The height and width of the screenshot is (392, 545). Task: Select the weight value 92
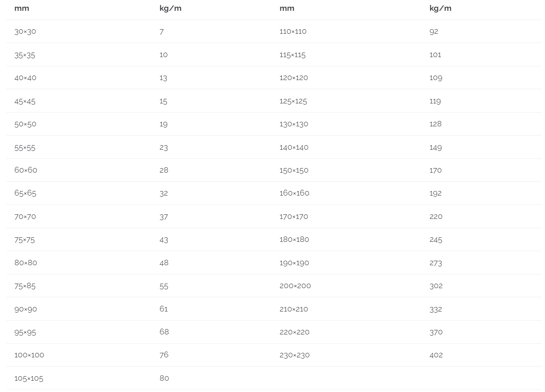click(x=434, y=32)
